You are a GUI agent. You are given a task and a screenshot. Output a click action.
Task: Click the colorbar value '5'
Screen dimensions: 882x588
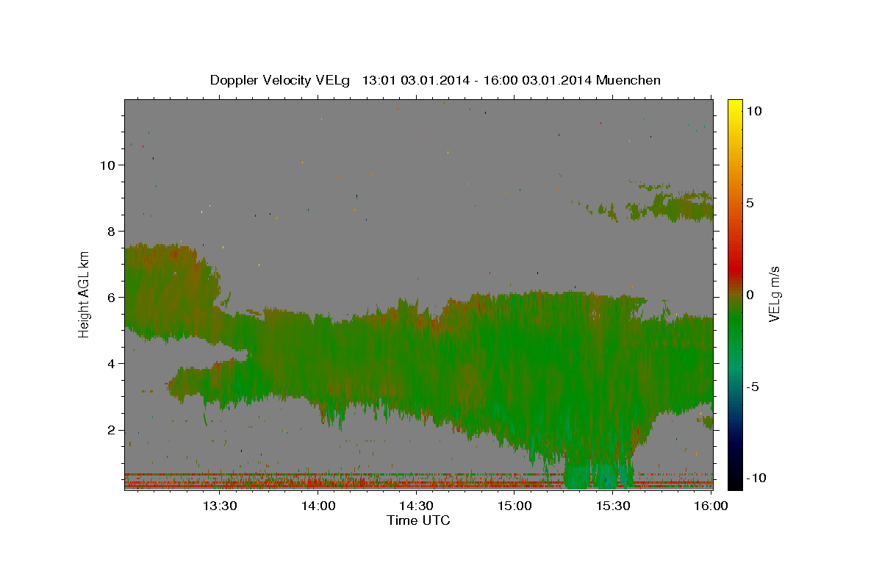pyautogui.click(x=750, y=202)
